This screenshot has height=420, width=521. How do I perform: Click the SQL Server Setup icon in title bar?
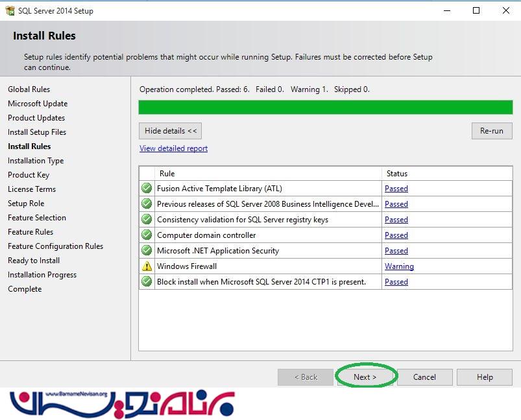pos(10,10)
